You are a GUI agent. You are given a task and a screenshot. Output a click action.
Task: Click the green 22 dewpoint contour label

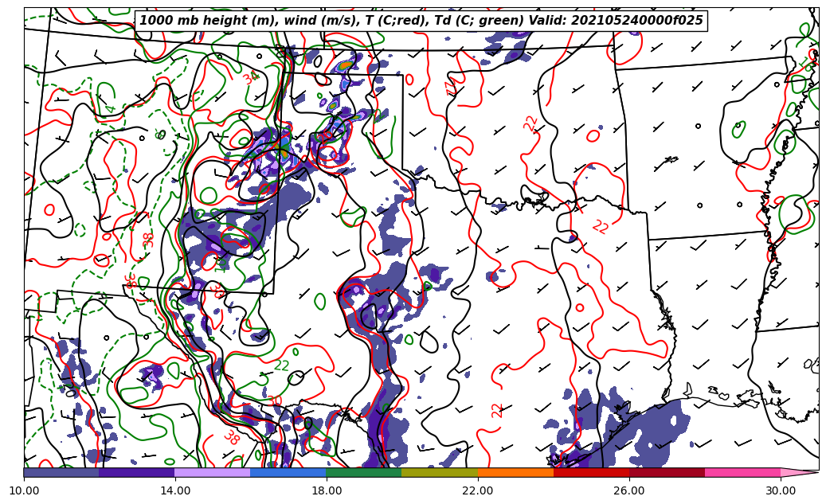(282, 365)
